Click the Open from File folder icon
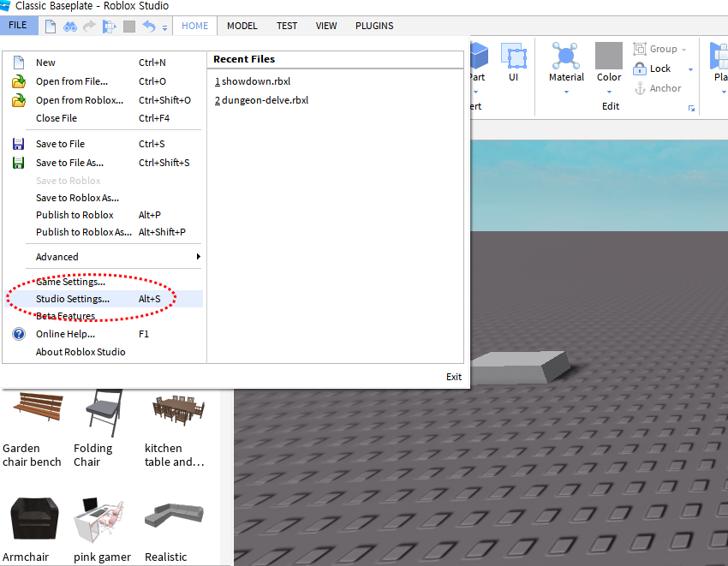 click(19, 81)
